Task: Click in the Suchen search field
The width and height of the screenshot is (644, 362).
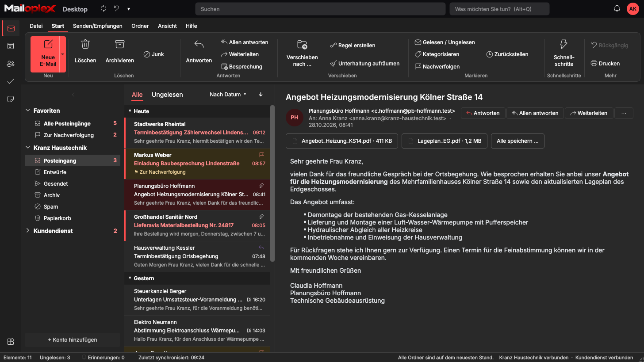Action: point(320,9)
